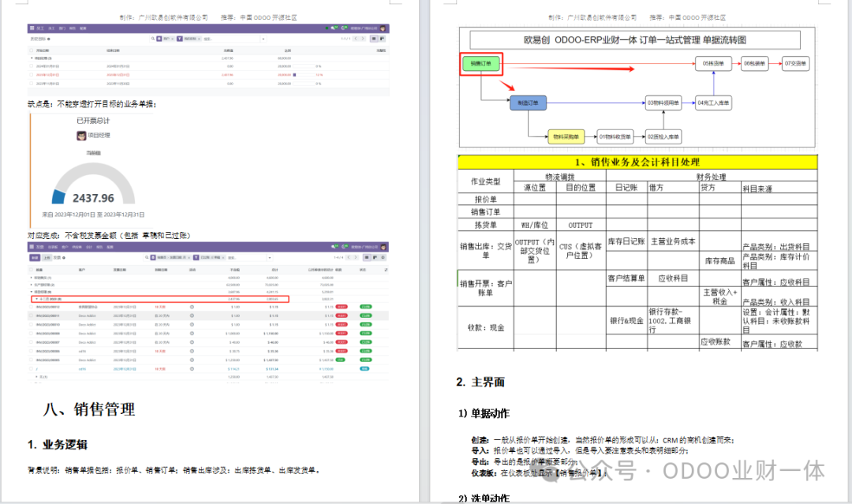Open the search options dropdown in the goals list
The height and width of the screenshot is (504, 852).
tap(263, 39)
